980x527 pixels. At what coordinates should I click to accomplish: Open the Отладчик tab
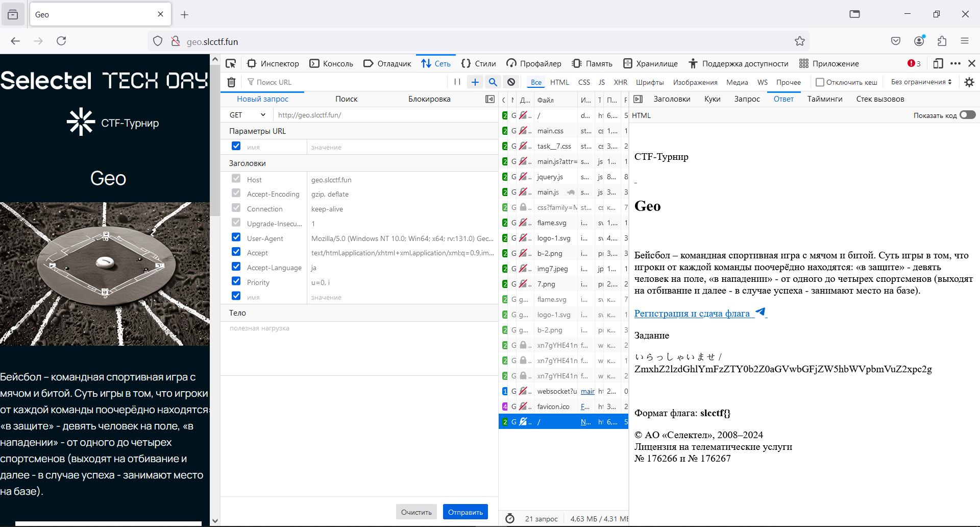pyautogui.click(x=387, y=63)
